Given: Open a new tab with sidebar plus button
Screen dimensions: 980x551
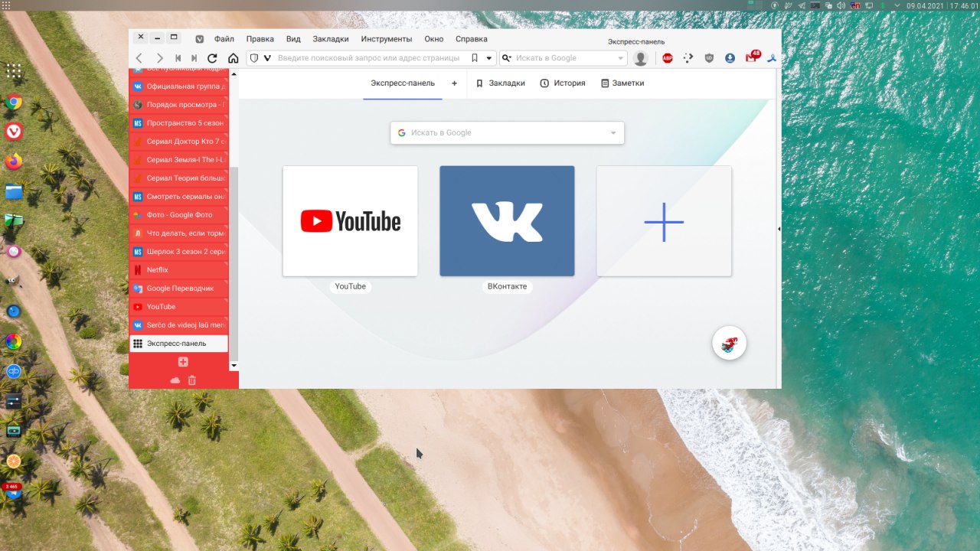Looking at the screenshot, I should tap(183, 362).
